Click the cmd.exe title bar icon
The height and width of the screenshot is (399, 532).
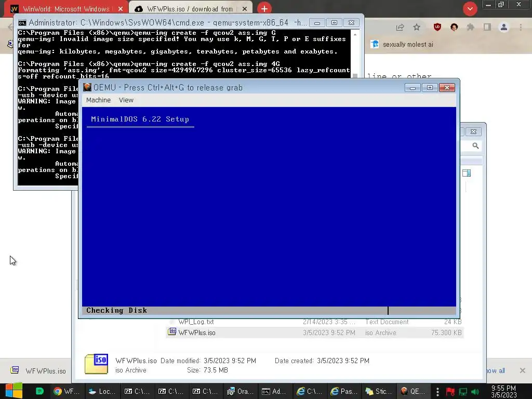[x=22, y=23]
